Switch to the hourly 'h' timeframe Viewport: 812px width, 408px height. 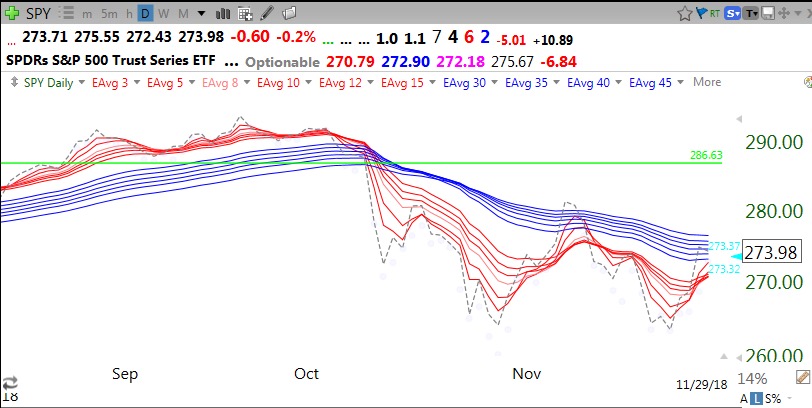129,13
